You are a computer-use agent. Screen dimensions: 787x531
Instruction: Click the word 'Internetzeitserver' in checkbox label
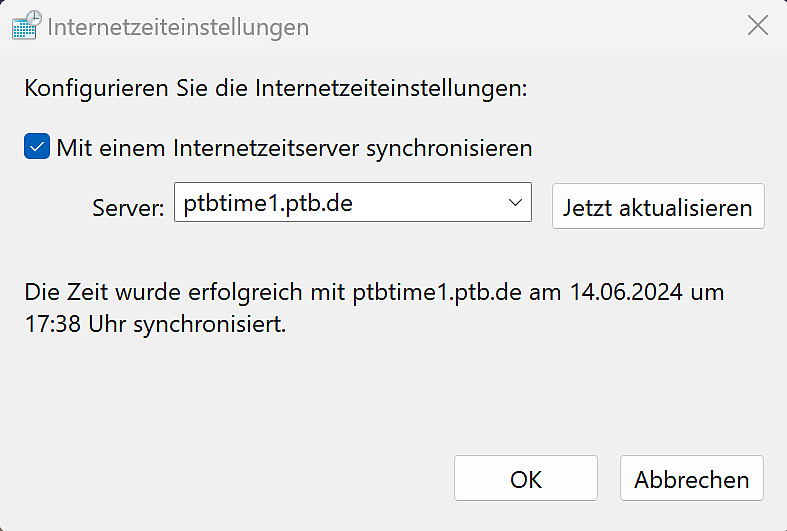pos(266,148)
